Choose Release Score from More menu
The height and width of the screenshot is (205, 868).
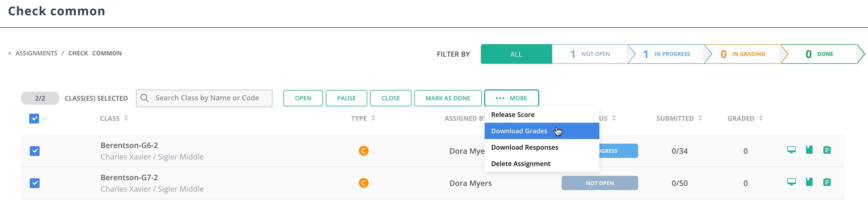(x=542, y=114)
